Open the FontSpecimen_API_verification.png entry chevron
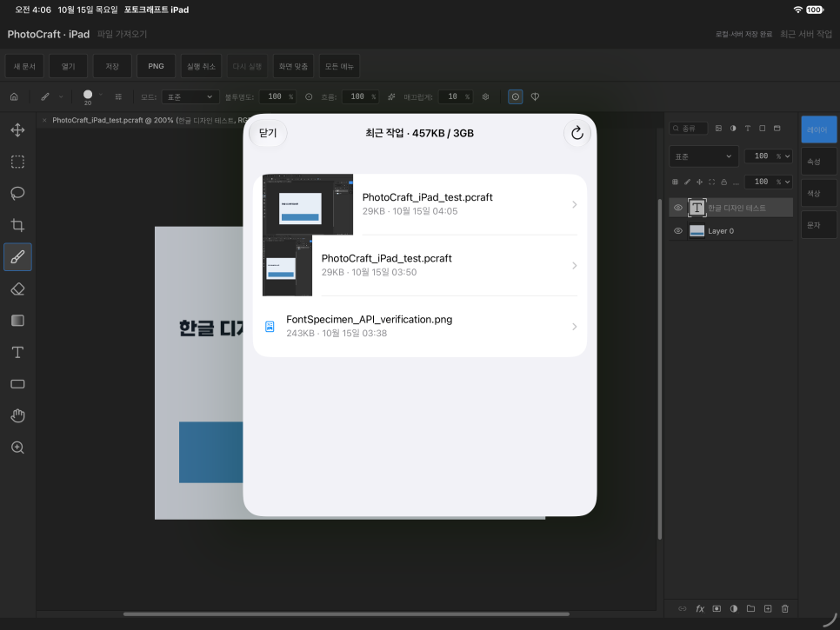The height and width of the screenshot is (630, 840). 574,327
